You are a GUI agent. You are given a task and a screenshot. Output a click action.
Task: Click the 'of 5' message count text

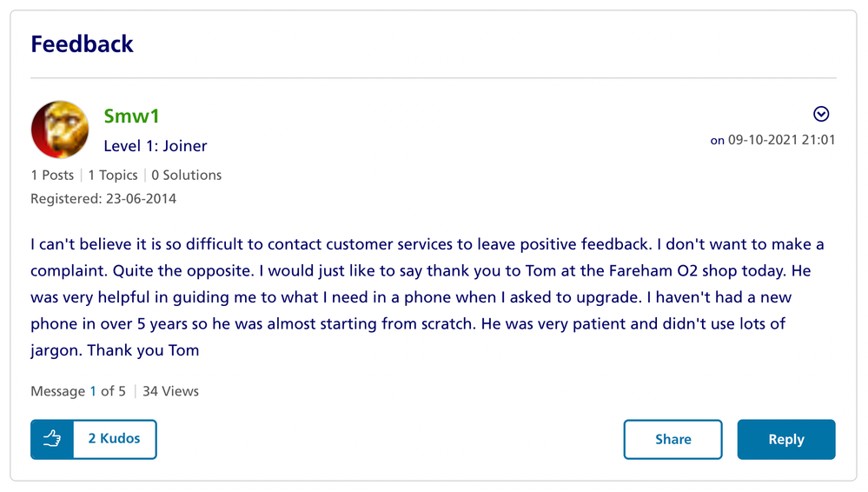coord(113,391)
